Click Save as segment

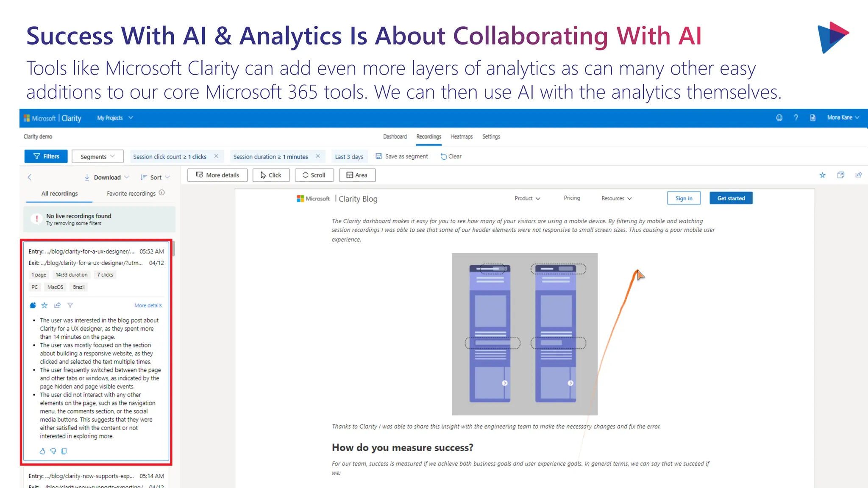[402, 156]
